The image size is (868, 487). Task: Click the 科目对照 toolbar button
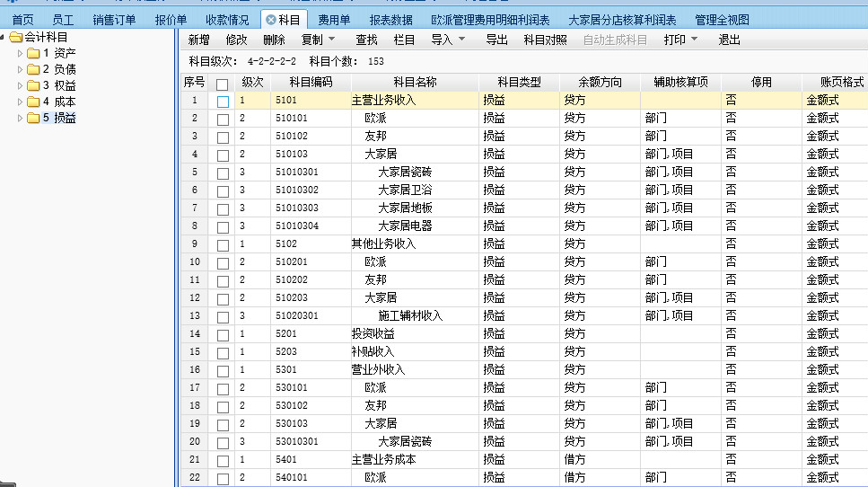(545, 40)
